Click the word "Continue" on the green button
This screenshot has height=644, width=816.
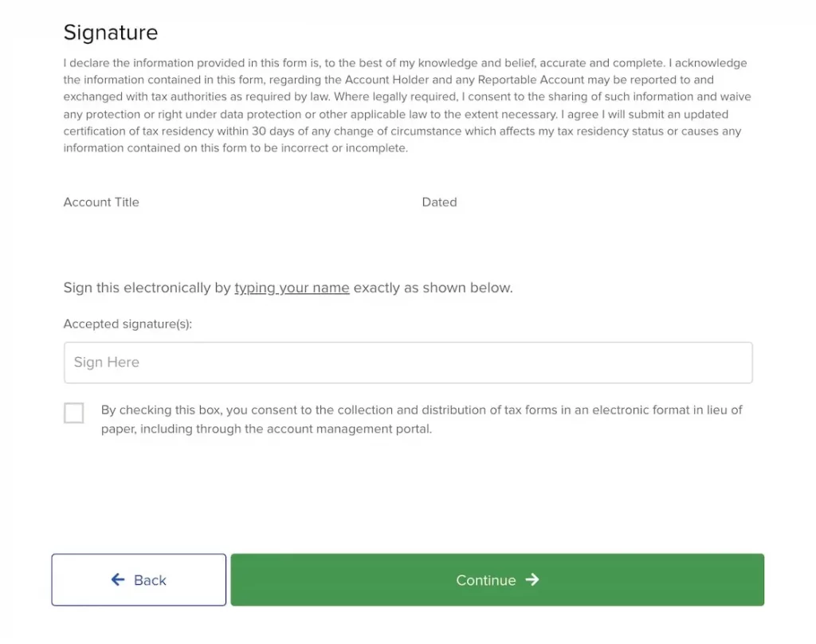(x=485, y=580)
